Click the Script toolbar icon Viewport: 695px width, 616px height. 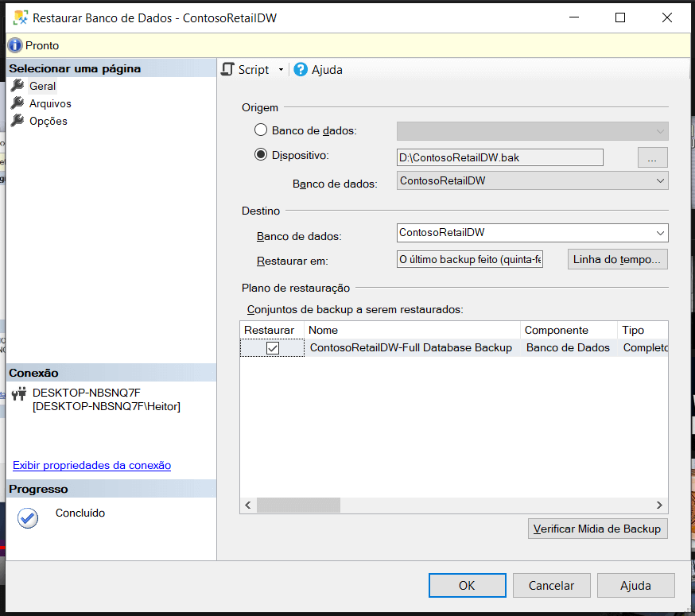[x=228, y=70]
